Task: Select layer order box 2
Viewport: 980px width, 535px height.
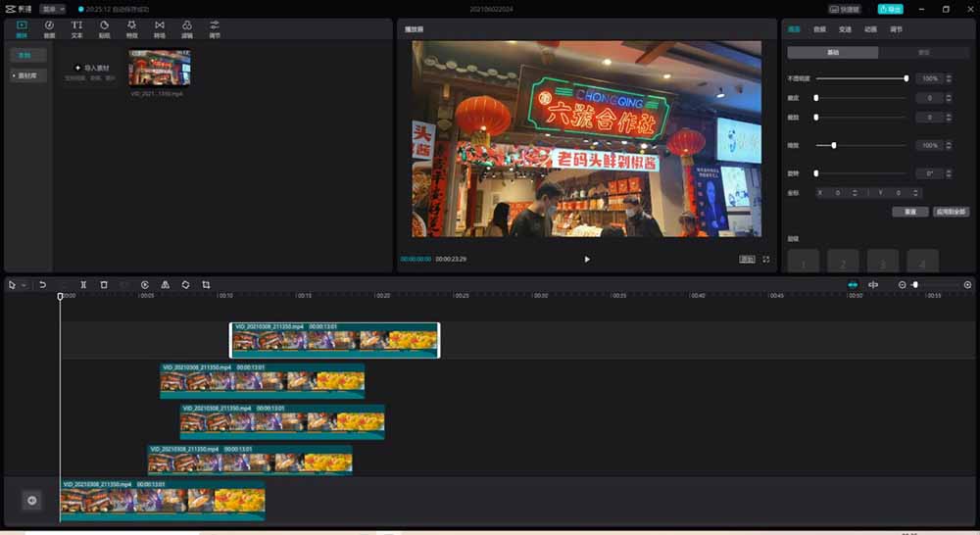Action: click(x=843, y=262)
